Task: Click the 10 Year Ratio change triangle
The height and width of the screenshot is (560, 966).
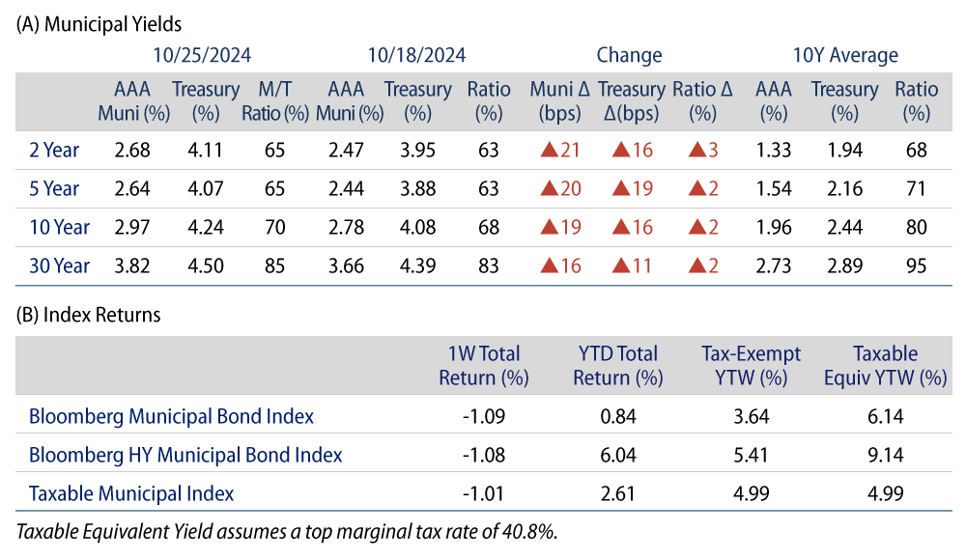Action: click(697, 228)
